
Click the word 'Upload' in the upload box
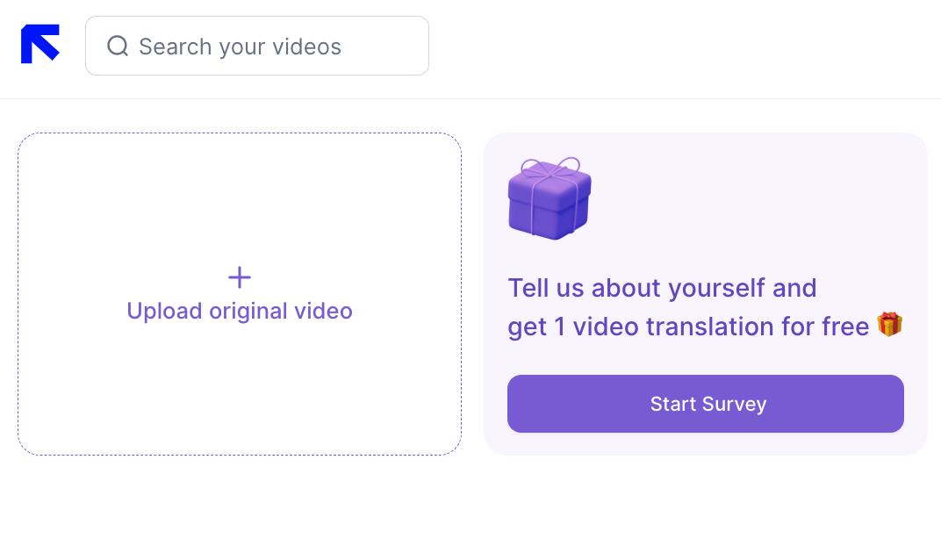click(164, 312)
